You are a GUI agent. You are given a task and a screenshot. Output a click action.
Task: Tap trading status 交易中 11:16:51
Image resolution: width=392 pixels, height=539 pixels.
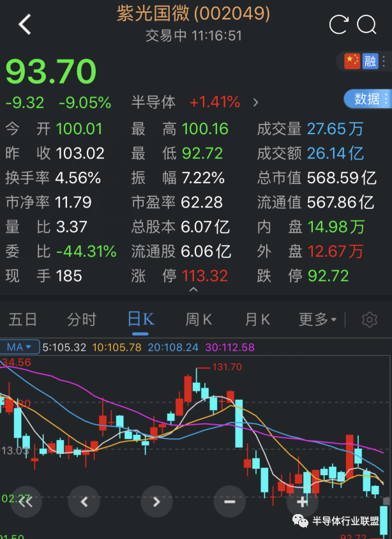[x=193, y=36]
